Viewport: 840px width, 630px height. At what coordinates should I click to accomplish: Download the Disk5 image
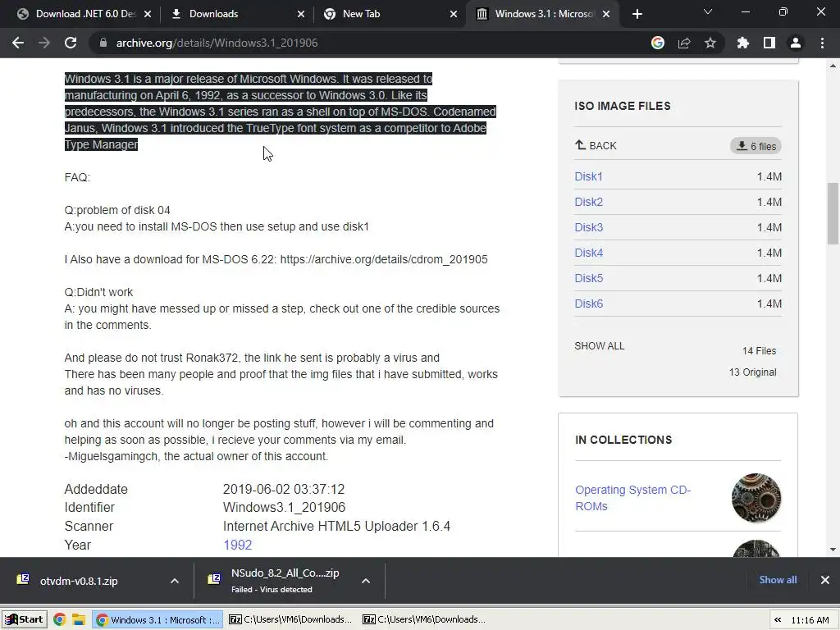(x=588, y=278)
